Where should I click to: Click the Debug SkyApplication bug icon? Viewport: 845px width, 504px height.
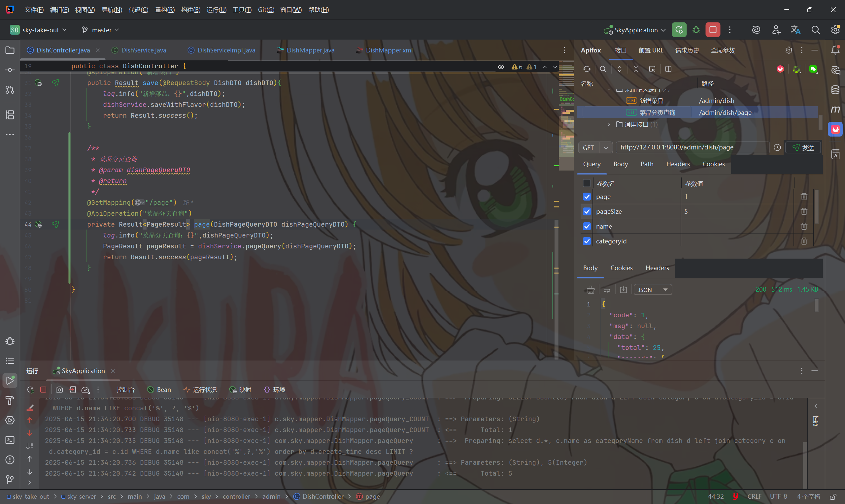(696, 30)
